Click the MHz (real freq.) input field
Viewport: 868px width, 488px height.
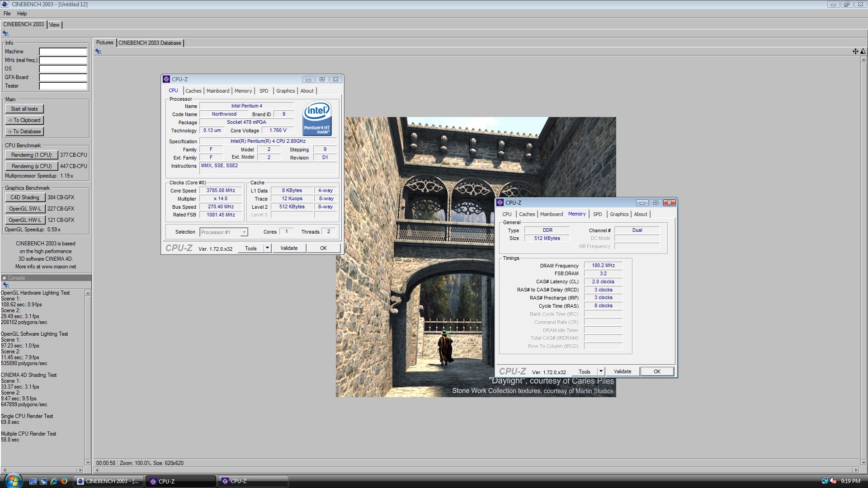pyautogui.click(x=63, y=60)
